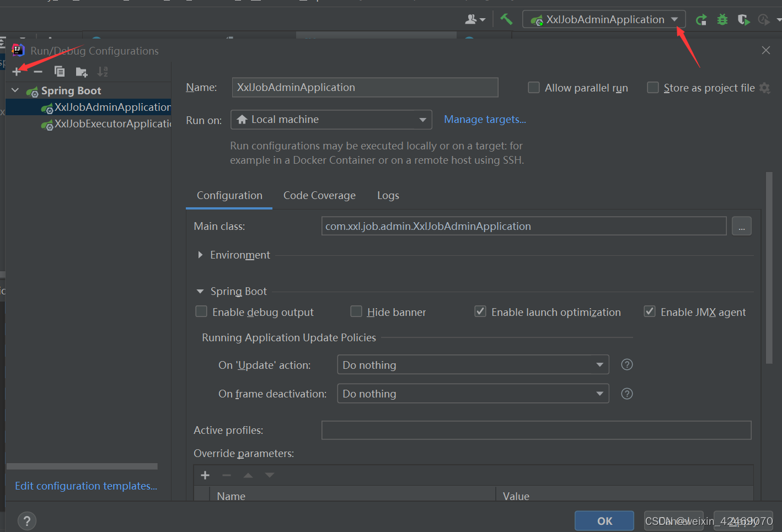Confirm with the OK button
The image size is (782, 532).
click(x=604, y=521)
